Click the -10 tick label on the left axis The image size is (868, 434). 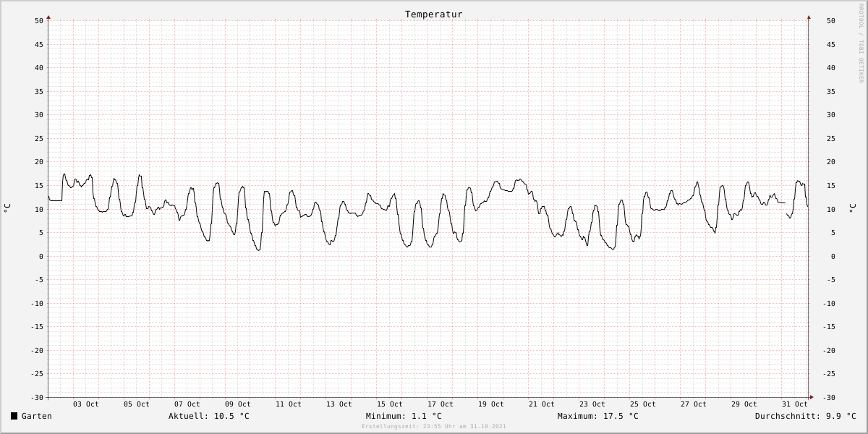pyautogui.click(x=37, y=303)
